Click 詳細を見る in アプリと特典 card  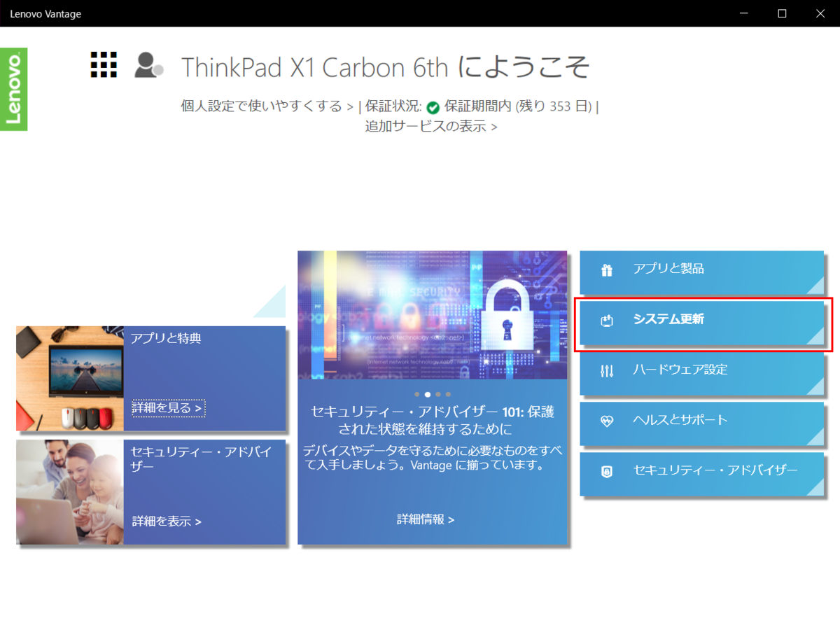(x=168, y=407)
